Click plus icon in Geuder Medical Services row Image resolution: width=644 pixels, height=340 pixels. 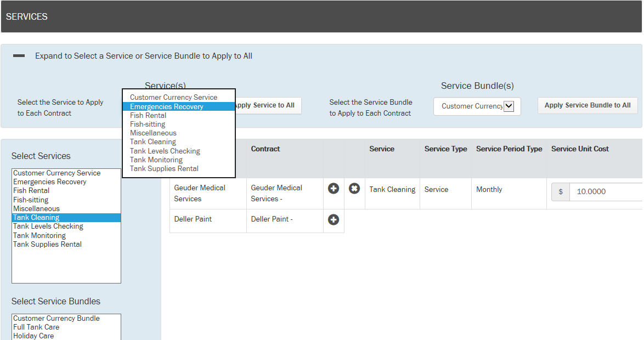click(x=334, y=189)
